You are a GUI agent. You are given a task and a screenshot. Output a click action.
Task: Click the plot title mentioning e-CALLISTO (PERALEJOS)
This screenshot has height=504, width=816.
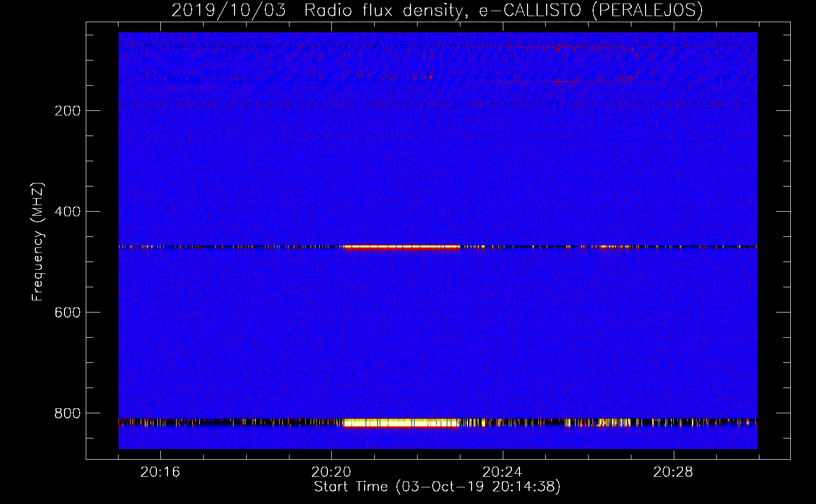click(x=437, y=10)
